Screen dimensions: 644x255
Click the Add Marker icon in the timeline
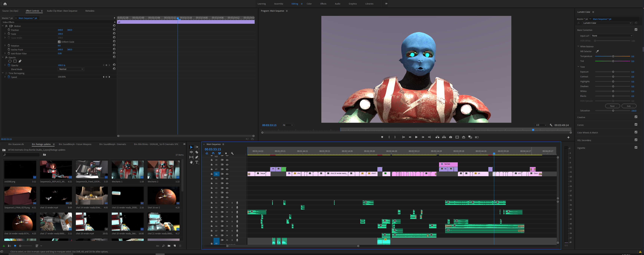pos(226,154)
